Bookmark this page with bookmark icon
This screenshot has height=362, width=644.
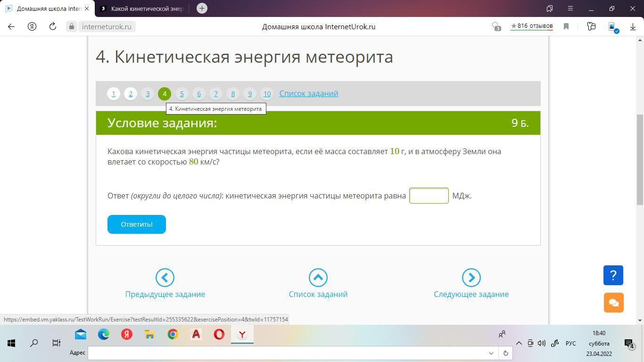pos(566,27)
